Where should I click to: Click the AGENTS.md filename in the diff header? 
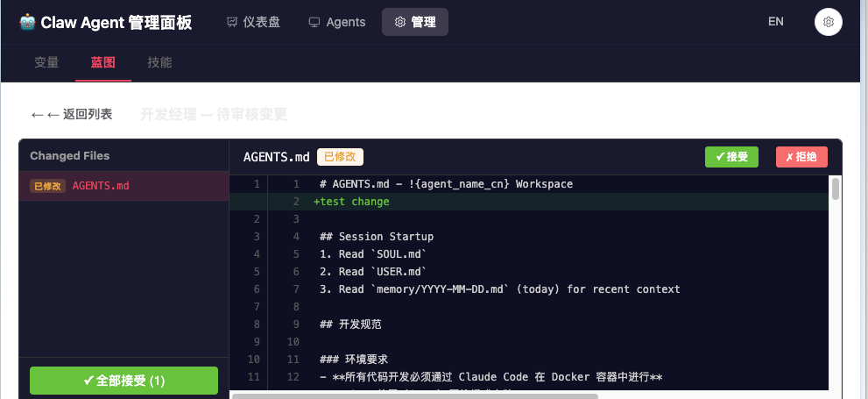[x=276, y=157]
